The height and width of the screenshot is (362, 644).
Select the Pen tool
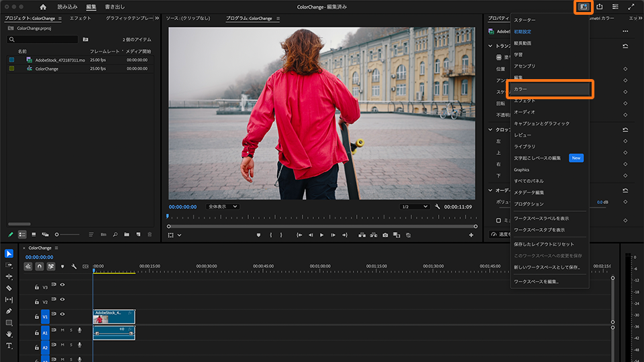point(9,311)
